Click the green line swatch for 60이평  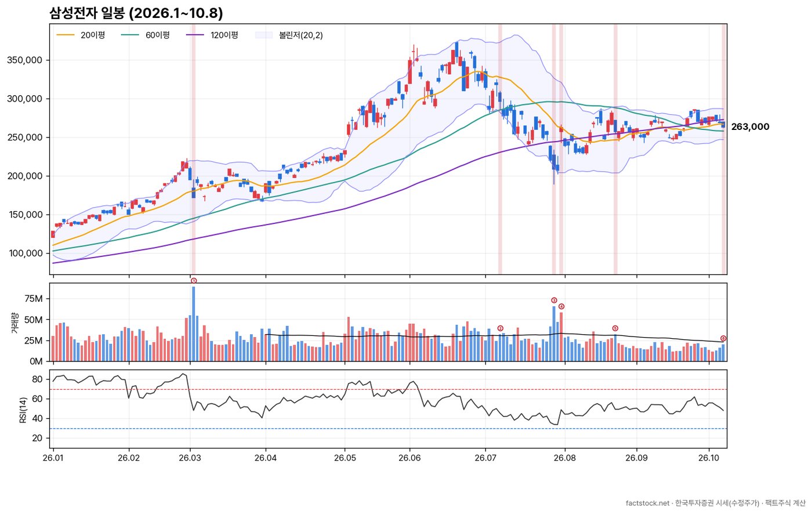[x=130, y=35]
